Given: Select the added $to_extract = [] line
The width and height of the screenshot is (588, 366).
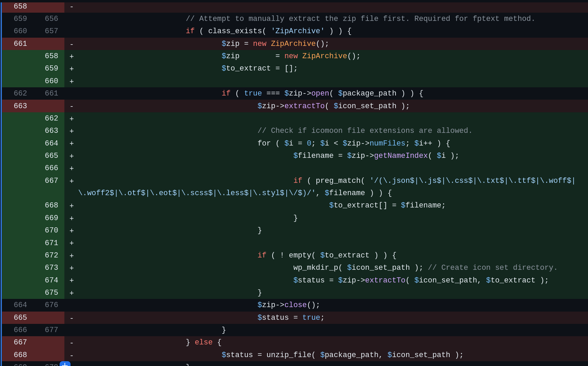Looking at the screenshot, I should coord(259,68).
